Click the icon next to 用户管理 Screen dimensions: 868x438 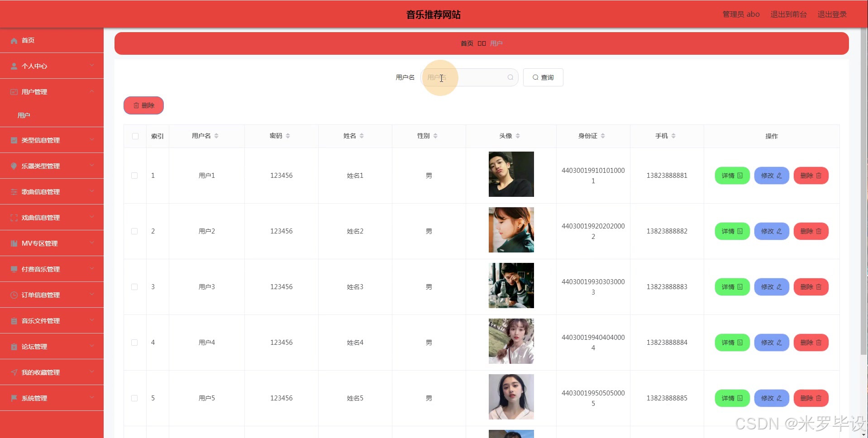pyautogui.click(x=14, y=92)
